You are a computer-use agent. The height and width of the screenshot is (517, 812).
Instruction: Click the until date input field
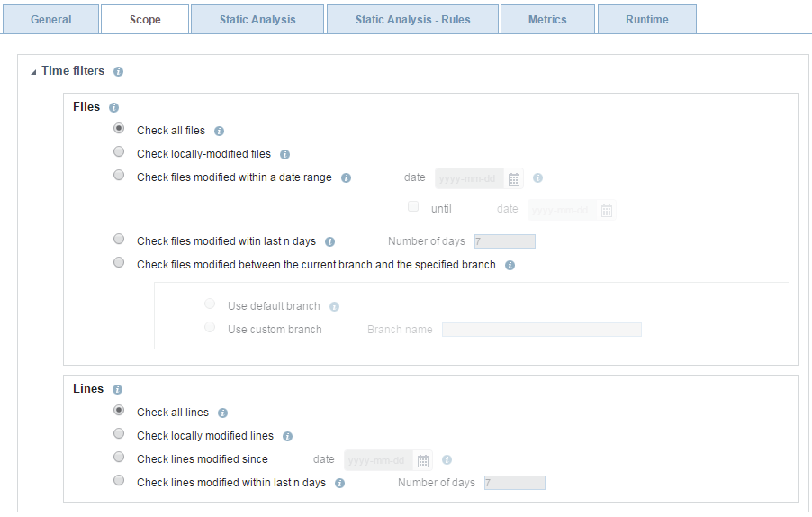coord(562,211)
